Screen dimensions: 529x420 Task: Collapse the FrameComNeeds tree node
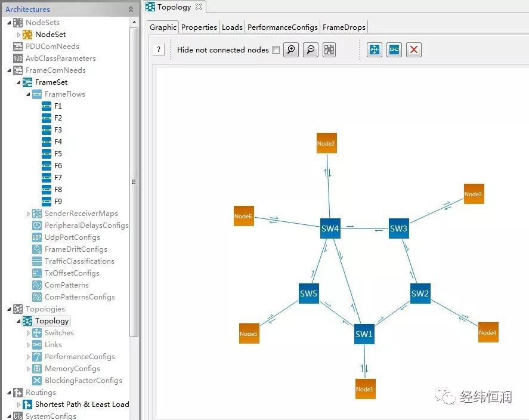9,70
